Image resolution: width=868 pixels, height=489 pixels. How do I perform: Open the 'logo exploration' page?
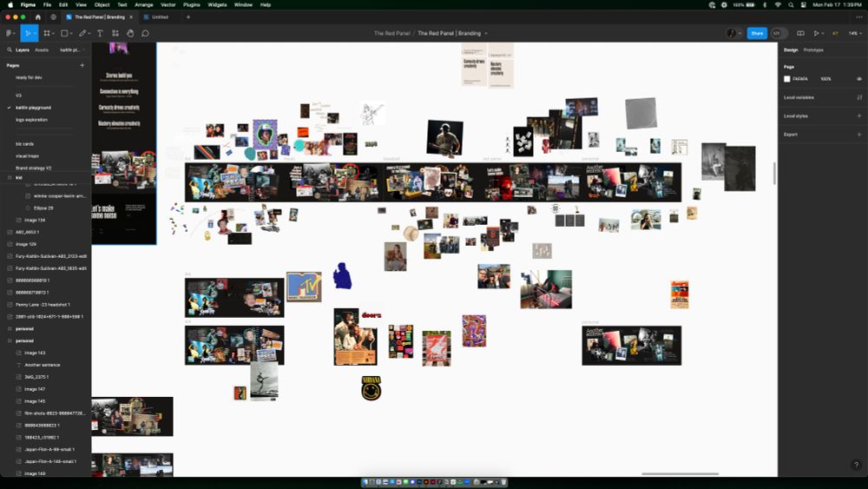point(31,120)
